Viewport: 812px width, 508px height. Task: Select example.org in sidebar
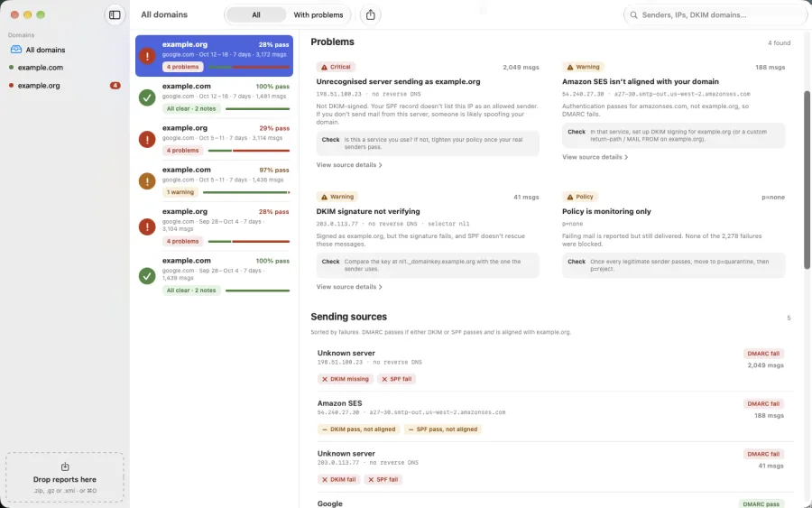(x=65, y=86)
